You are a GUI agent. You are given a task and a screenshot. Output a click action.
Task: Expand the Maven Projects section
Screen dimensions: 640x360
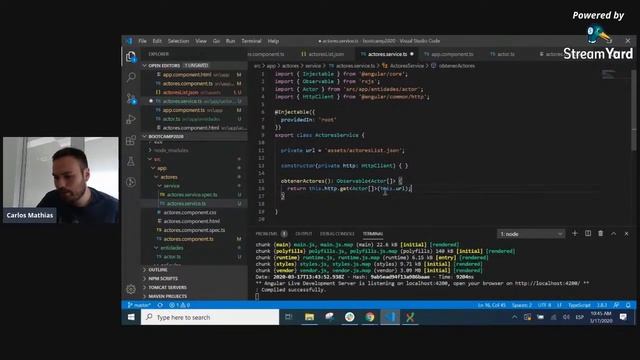click(x=167, y=296)
